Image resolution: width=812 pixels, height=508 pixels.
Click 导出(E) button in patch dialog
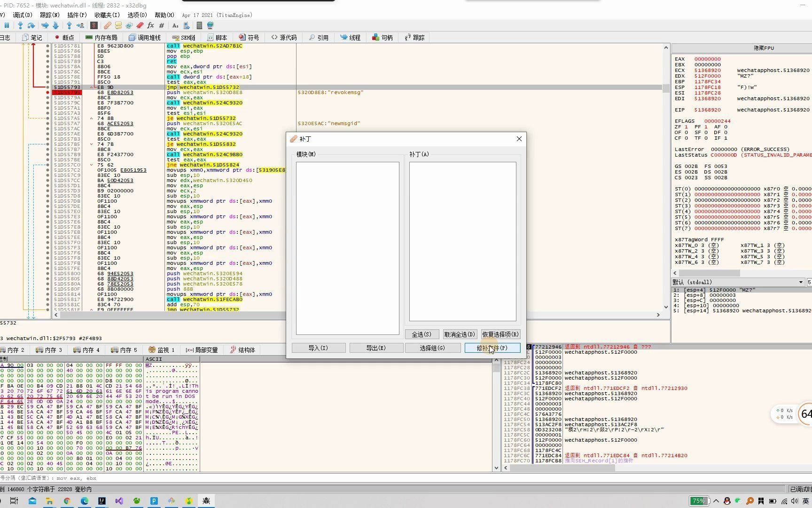coord(376,348)
